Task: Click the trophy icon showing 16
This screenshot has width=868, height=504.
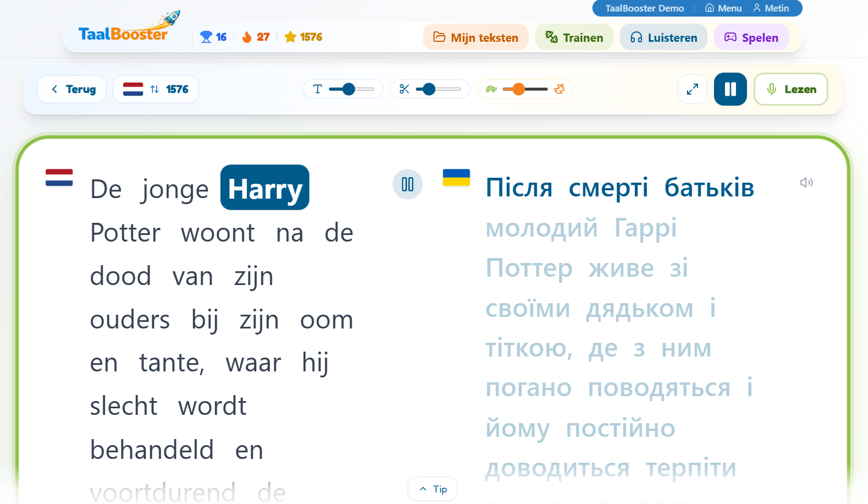Action: coord(206,37)
